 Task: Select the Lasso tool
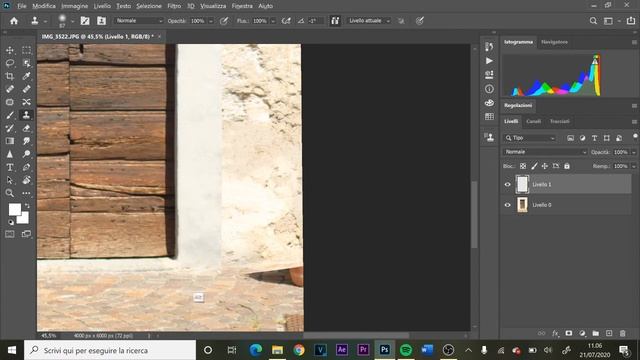click(10, 63)
